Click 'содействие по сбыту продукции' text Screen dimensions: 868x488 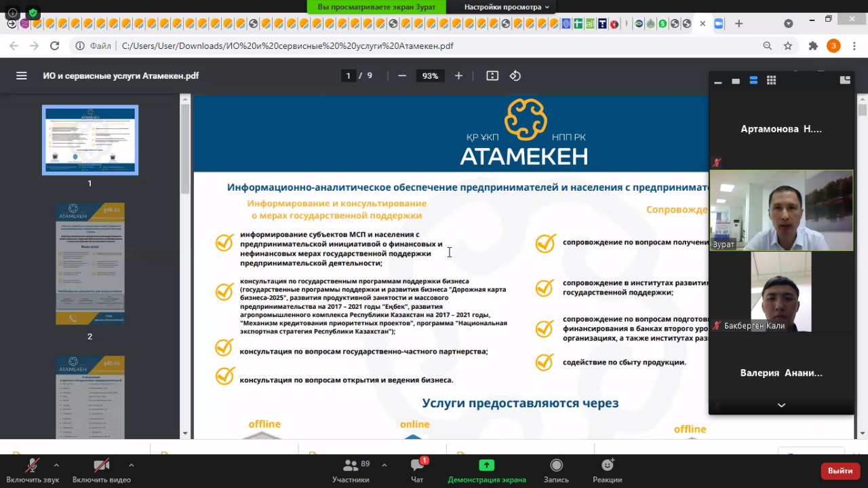click(624, 362)
